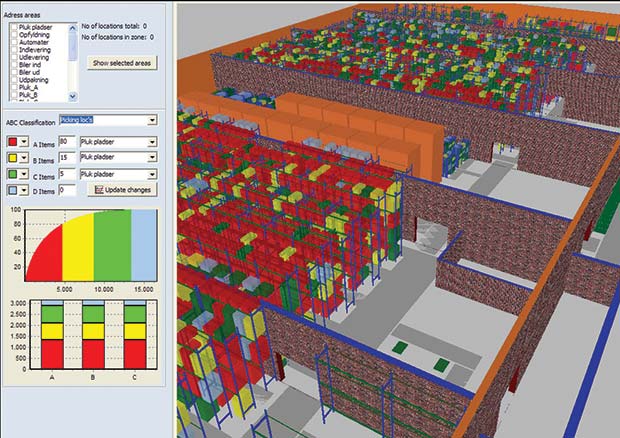This screenshot has width=620, height=438.
Task: Click the address list scroll-down arrow
Action: [72, 97]
